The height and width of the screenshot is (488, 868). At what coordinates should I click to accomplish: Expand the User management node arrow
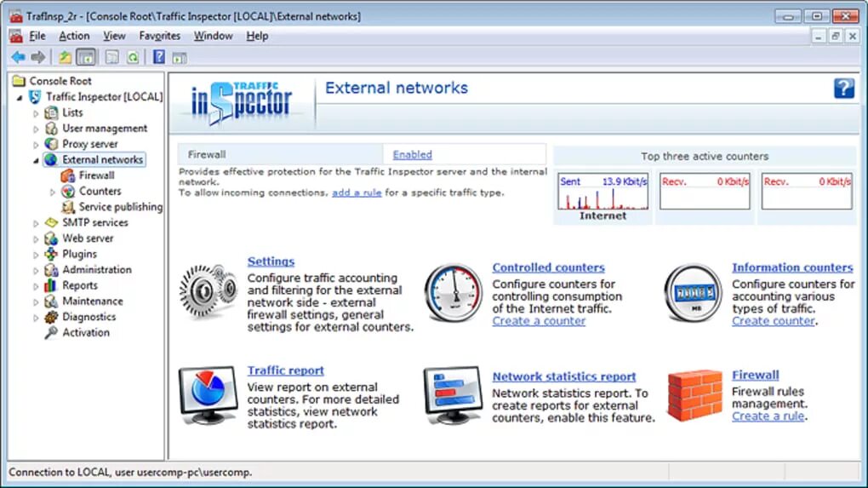pos(36,129)
